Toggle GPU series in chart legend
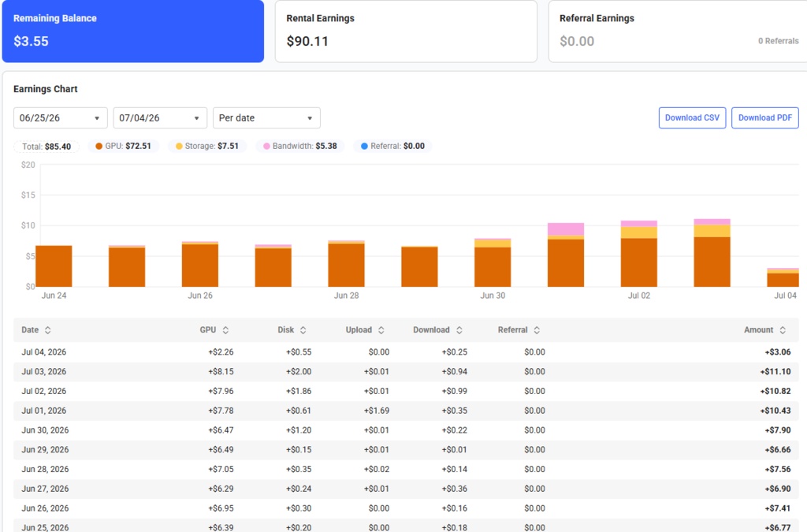 pyautogui.click(x=124, y=146)
